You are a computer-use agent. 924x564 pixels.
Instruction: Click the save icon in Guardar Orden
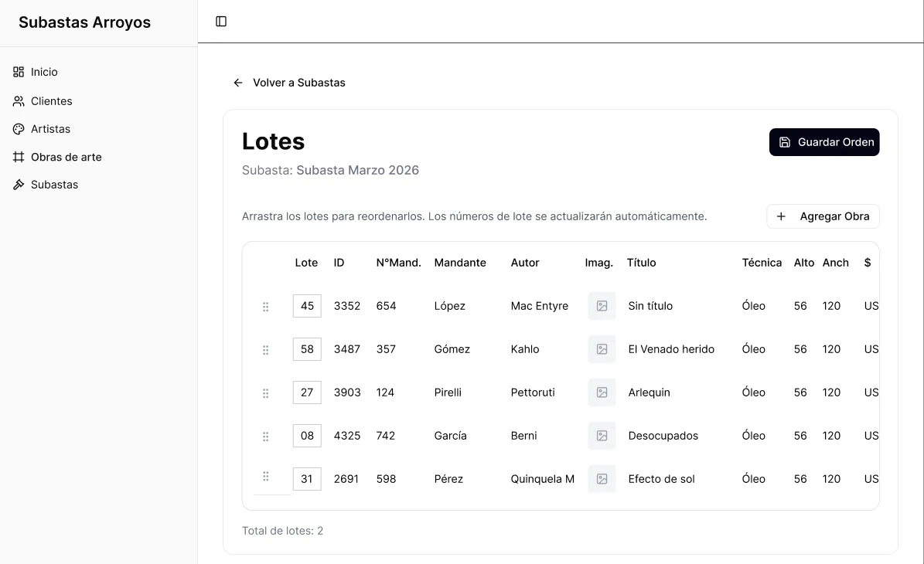[784, 142]
